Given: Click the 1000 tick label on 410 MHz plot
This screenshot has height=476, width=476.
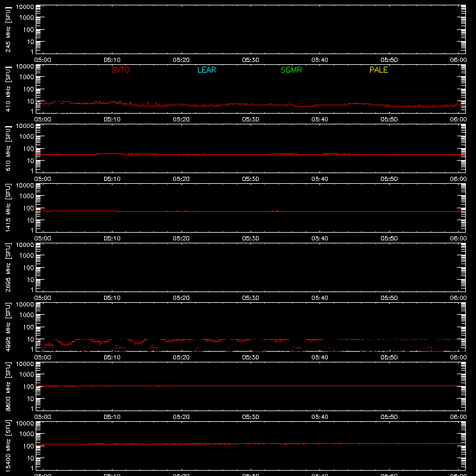Looking at the screenshot, I should click(x=27, y=77).
